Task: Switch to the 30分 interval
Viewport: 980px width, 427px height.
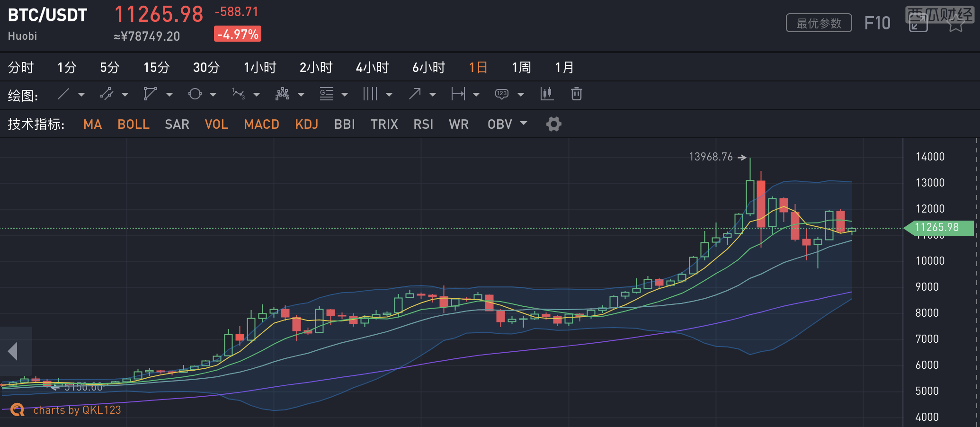Action: coord(206,67)
